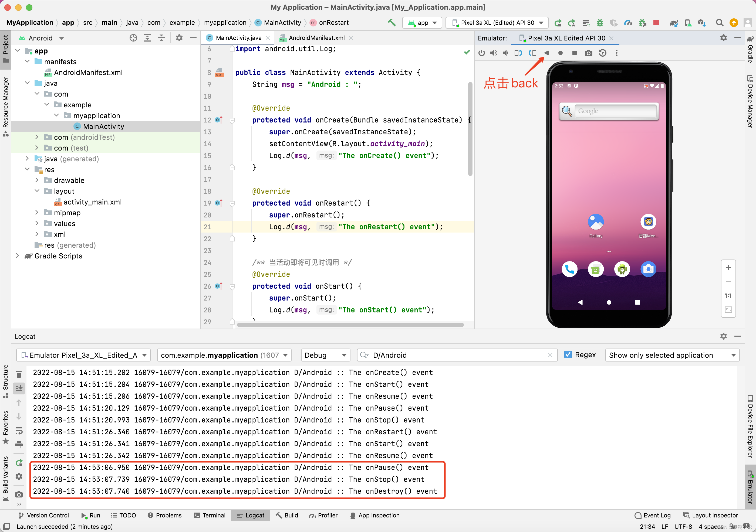
Task: Take an emulator screenshot with camera icon
Action: [588, 53]
